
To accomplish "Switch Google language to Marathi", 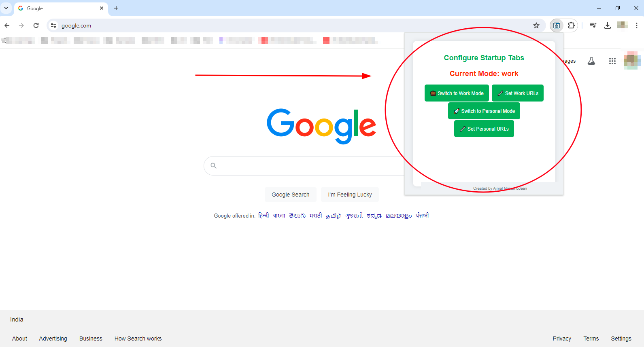I will pyautogui.click(x=316, y=216).
